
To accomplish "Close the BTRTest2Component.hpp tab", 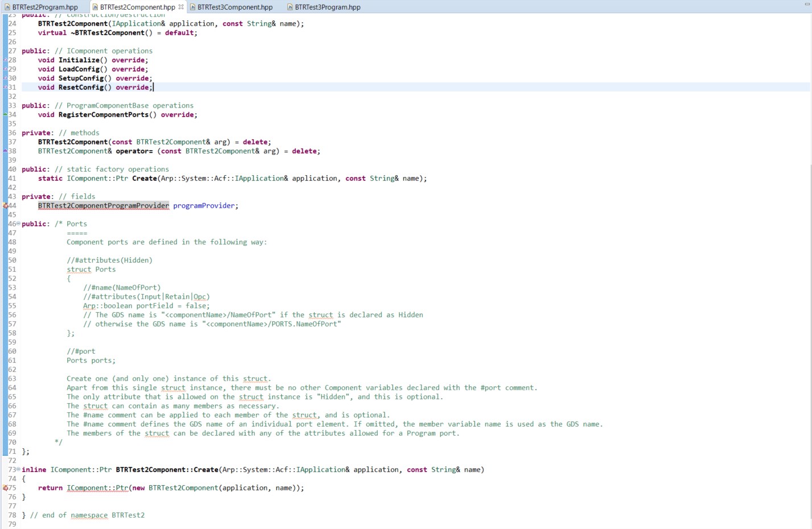I will 181,7.
